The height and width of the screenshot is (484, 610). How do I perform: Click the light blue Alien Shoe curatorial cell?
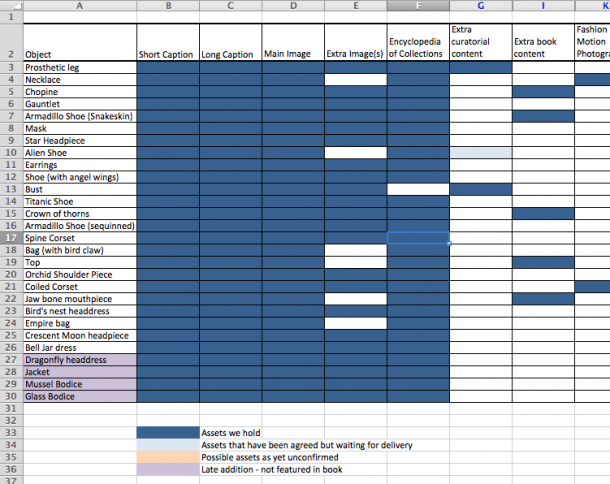point(480,153)
